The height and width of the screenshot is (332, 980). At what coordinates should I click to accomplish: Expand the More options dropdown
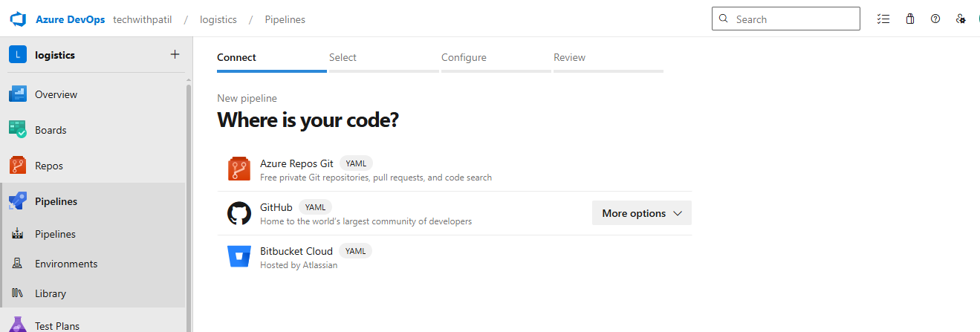click(x=642, y=213)
